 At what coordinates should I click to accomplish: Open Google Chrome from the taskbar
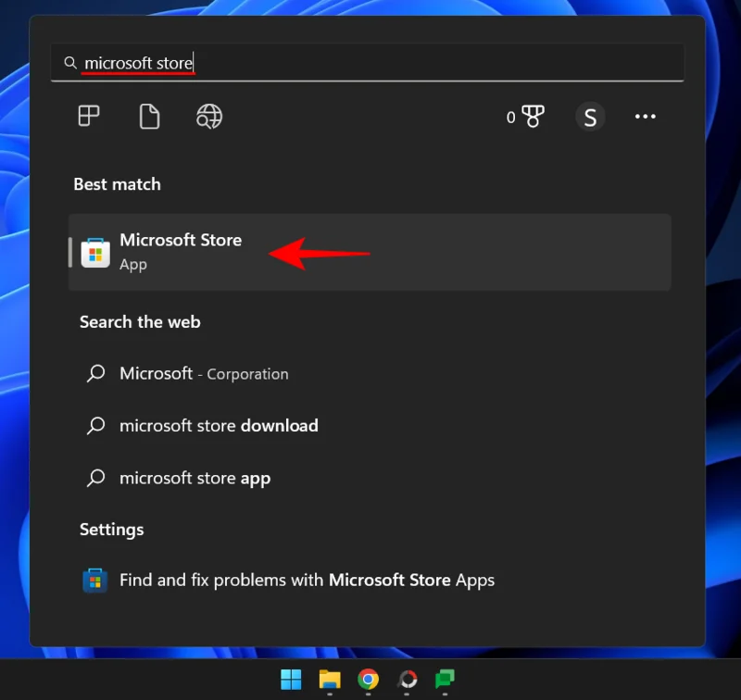pos(369,680)
